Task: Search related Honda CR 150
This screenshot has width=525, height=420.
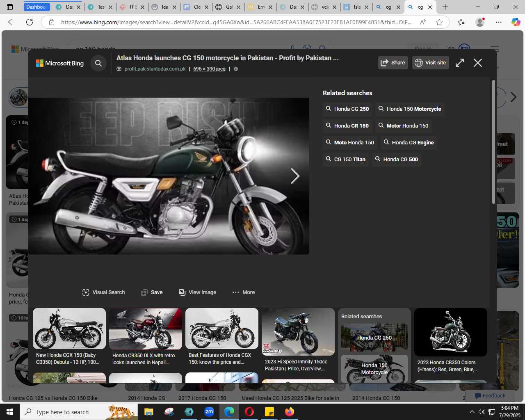Action: click(347, 126)
